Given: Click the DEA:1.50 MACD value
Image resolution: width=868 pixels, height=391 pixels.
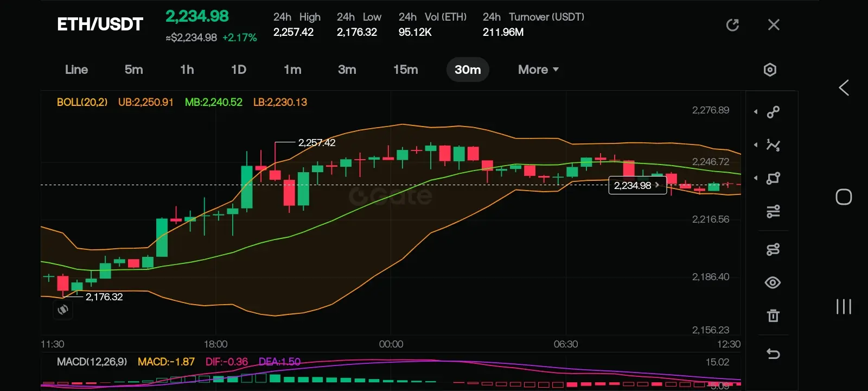Looking at the screenshot, I should 279,362.
